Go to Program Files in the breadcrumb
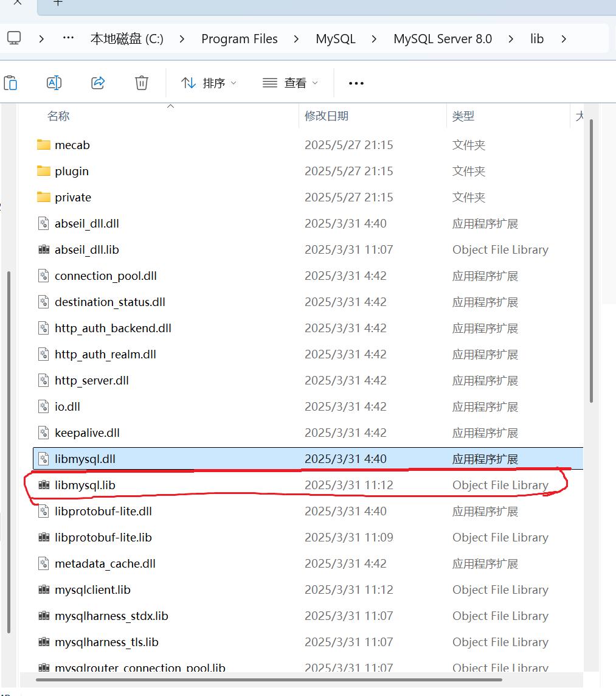Image resolution: width=616 pixels, height=696 pixels. pyautogui.click(x=240, y=39)
